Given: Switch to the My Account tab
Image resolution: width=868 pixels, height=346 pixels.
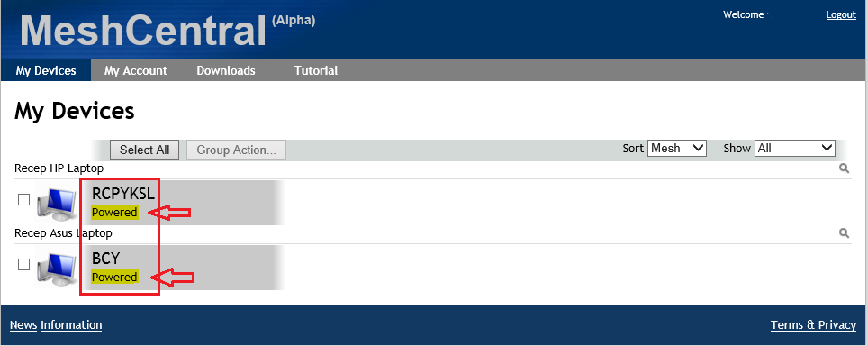Looking at the screenshot, I should point(136,70).
